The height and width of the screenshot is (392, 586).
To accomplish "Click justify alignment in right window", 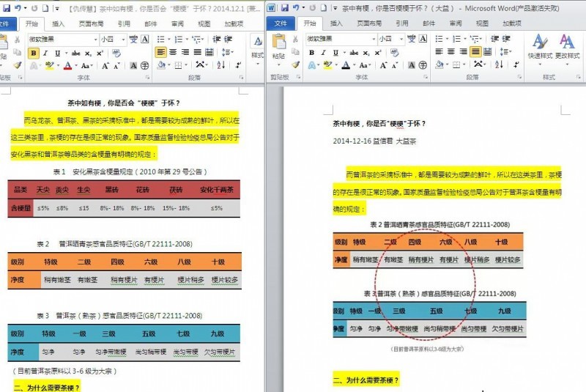I will coord(475,51).
